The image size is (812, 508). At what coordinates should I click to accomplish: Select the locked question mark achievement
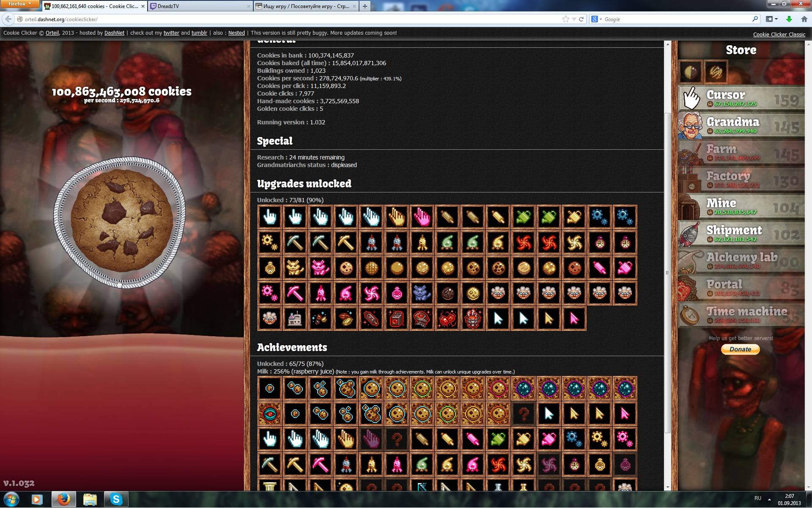(x=523, y=414)
